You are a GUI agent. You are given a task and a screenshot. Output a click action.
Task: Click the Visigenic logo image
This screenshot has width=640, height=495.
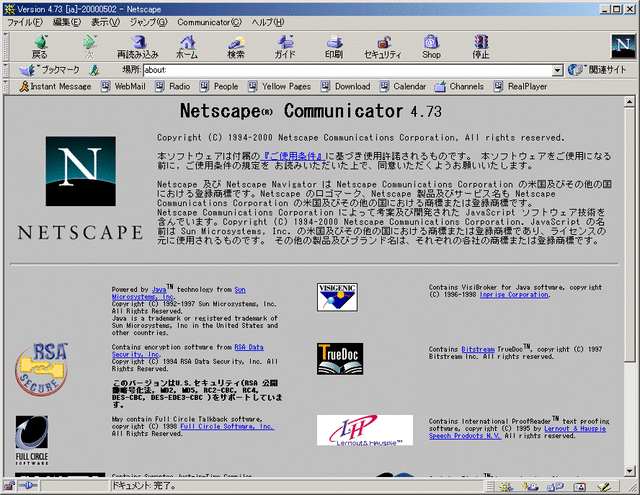[x=338, y=297]
